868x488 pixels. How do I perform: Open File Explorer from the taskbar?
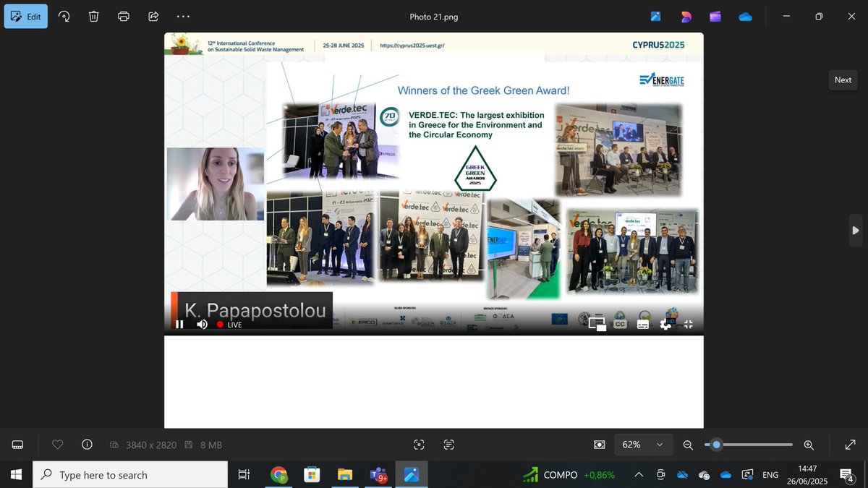pyautogui.click(x=345, y=475)
